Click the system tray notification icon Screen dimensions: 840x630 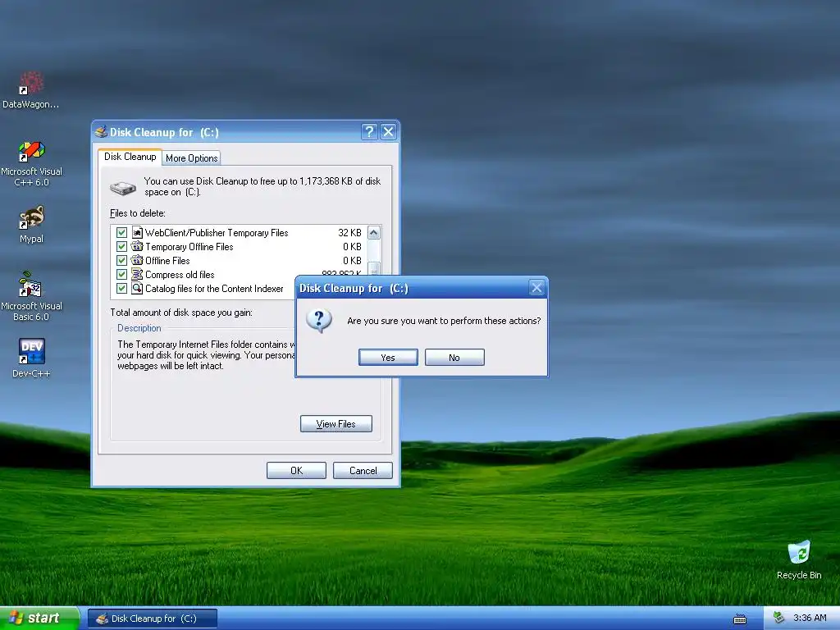tap(778, 618)
